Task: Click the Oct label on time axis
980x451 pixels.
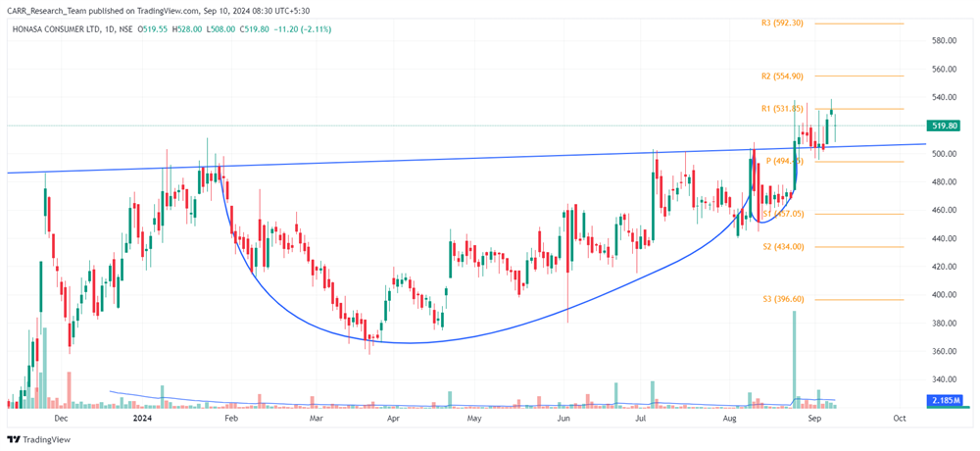Action: click(900, 417)
